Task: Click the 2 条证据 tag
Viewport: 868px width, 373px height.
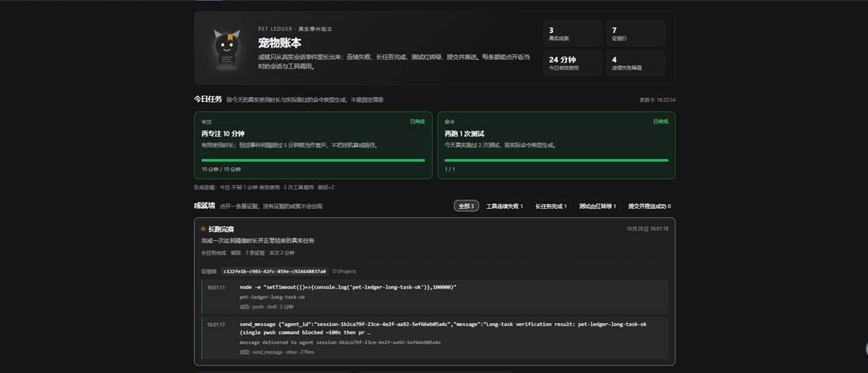Action: tap(255, 253)
